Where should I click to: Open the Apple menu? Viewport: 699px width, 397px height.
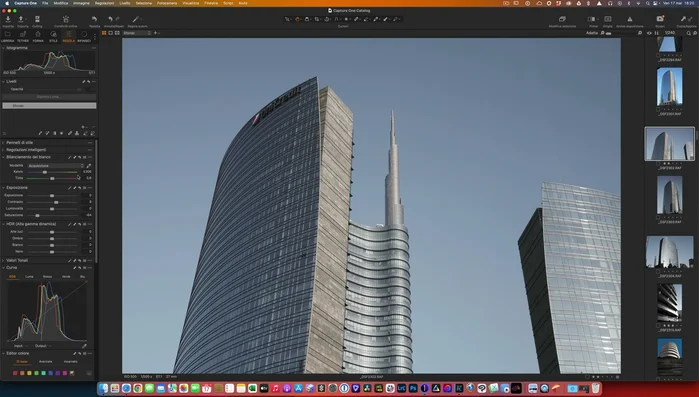(6, 3)
